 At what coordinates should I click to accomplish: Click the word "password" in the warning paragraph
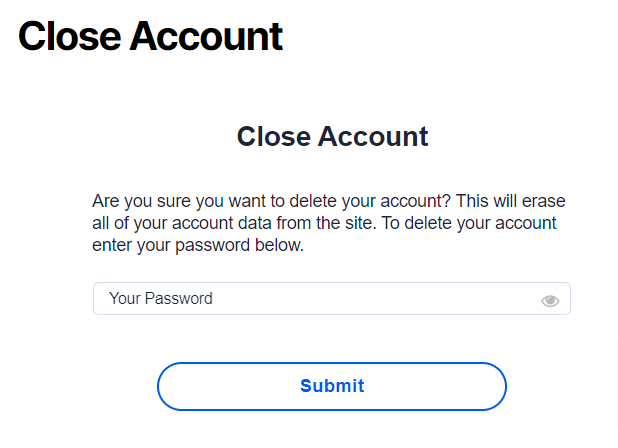(x=213, y=245)
